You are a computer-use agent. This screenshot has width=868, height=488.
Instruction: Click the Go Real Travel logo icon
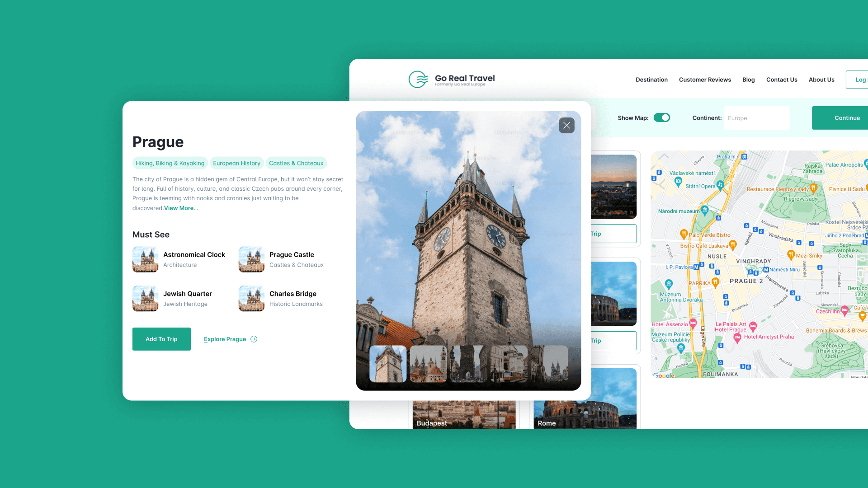pos(418,79)
